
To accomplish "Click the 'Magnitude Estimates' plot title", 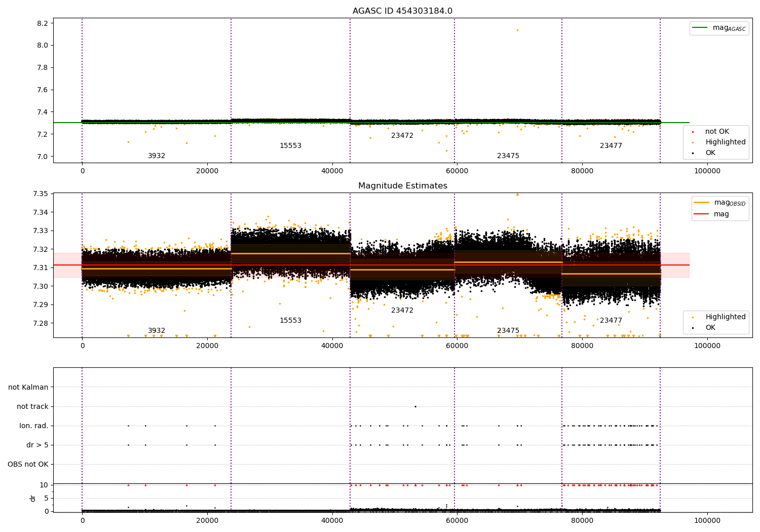I will click(x=402, y=186).
